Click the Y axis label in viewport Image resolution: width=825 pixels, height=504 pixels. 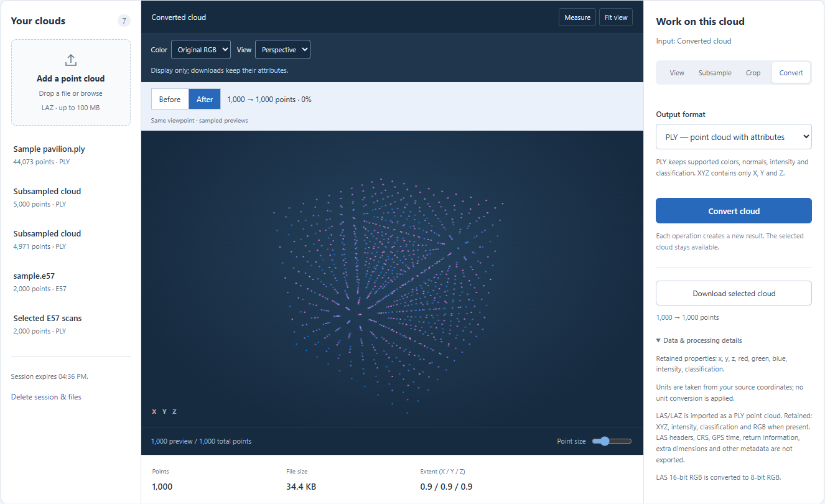164,411
